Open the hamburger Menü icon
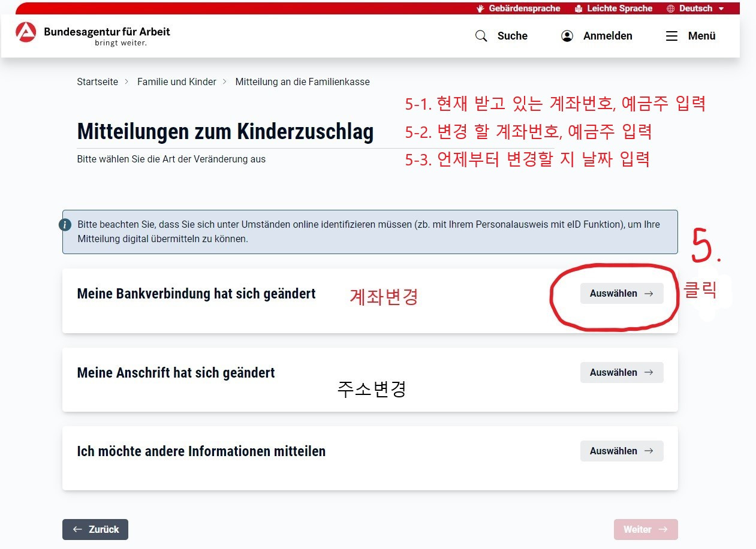This screenshot has width=756, height=549. (x=671, y=36)
